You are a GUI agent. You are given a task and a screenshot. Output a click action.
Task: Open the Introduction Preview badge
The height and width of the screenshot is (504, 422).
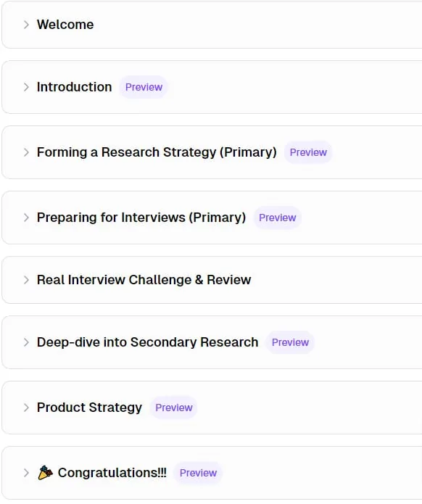pos(144,87)
